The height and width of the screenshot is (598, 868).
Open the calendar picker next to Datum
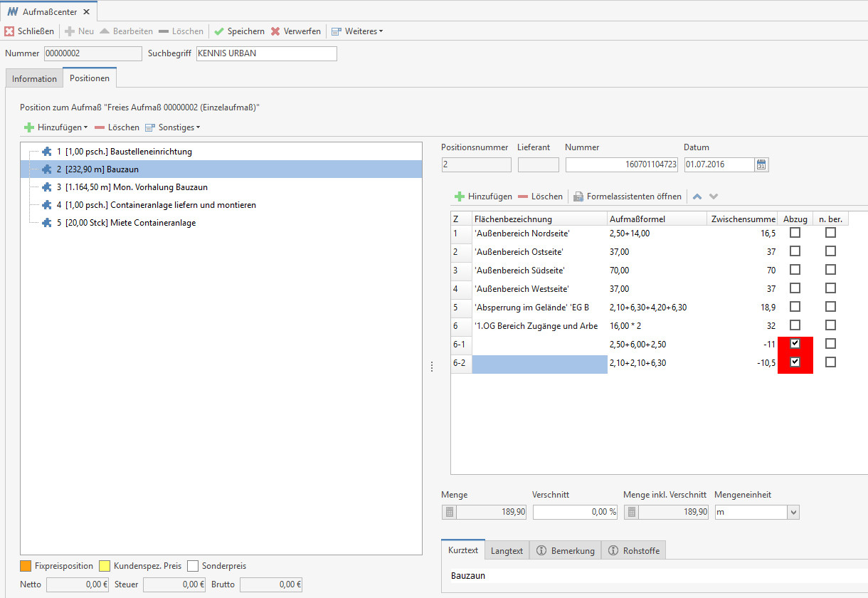point(761,164)
